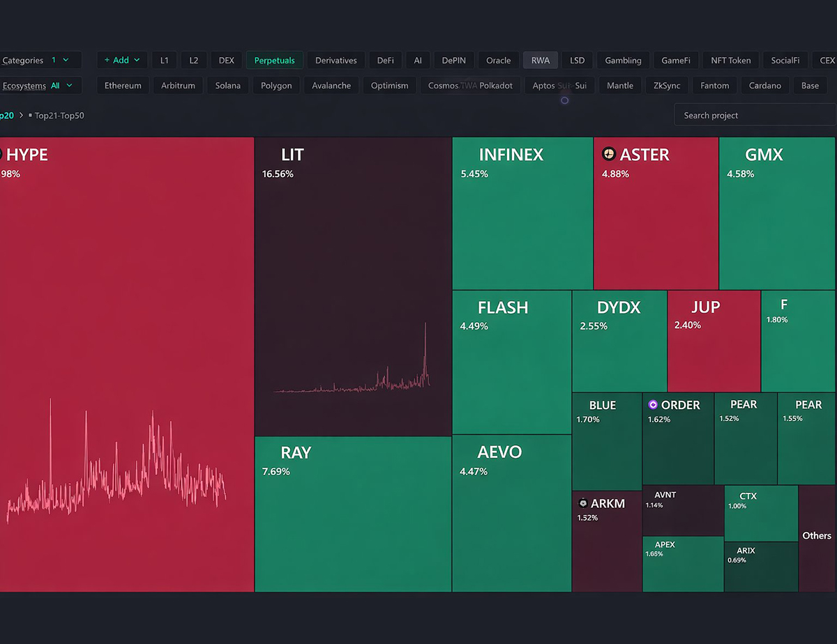The height and width of the screenshot is (644, 837).
Task: Open the INFINEX 5.45% tile
Action: click(x=522, y=213)
